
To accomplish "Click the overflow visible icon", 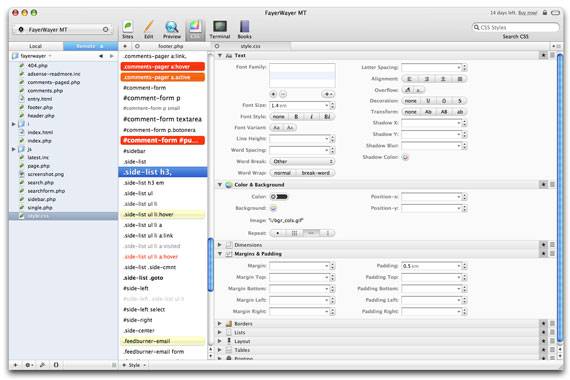I will click(x=408, y=90).
